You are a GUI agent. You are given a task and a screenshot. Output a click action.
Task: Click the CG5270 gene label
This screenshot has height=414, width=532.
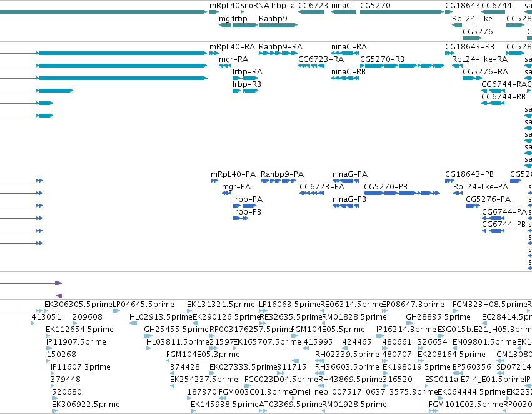pos(375,6)
